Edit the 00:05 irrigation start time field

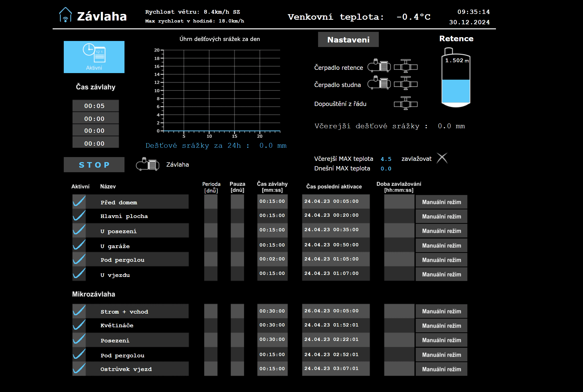96,106
